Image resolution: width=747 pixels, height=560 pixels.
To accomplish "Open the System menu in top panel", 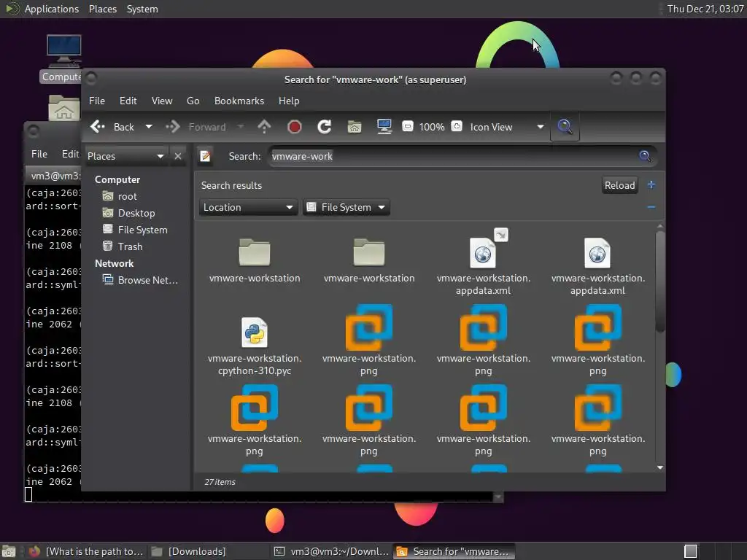I will [x=142, y=9].
